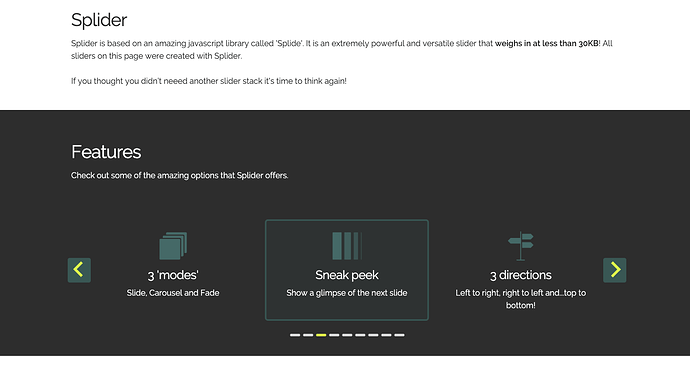This screenshot has height=385, width=690.
Task: Click the "3 directions" slide title
Action: tap(521, 275)
